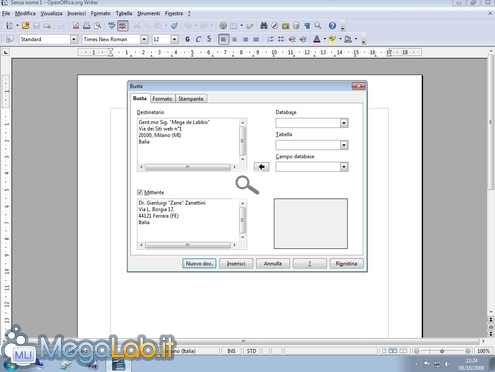Toggle INS insert mode in status bar
The height and width of the screenshot is (372, 495).
click(231, 351)
